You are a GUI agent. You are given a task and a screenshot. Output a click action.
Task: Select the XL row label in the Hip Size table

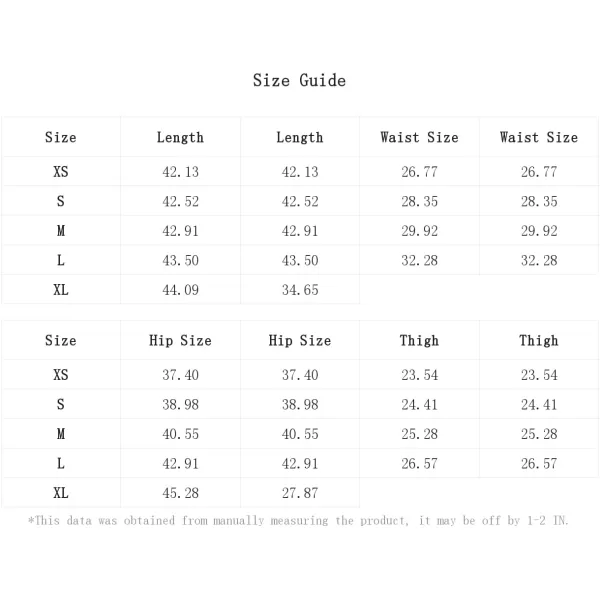point(61,493)
